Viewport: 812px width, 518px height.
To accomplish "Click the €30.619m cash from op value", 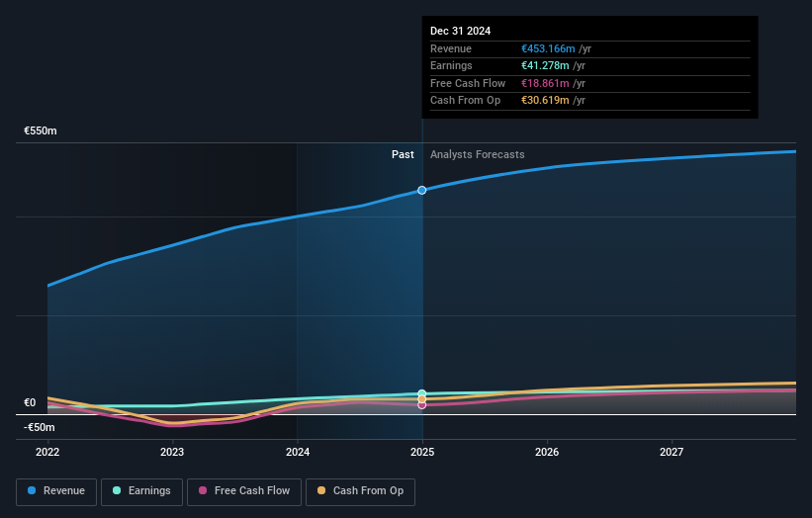I will click(545, 101).
